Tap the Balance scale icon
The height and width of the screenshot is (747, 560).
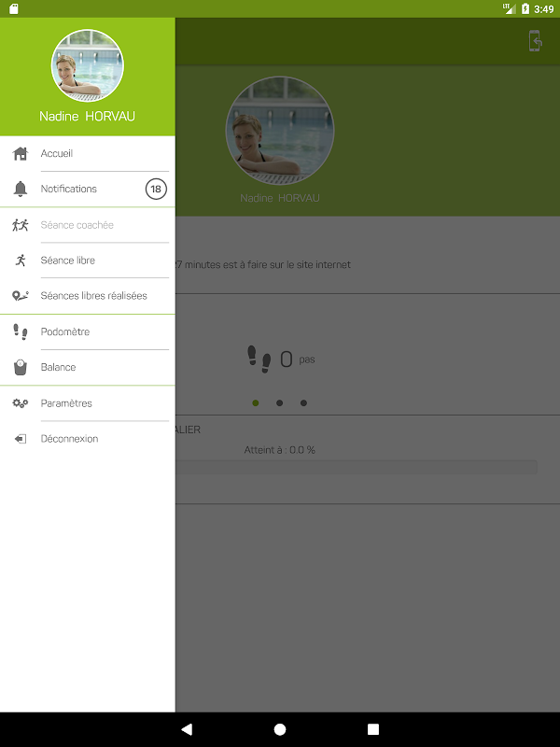[21, 367]
